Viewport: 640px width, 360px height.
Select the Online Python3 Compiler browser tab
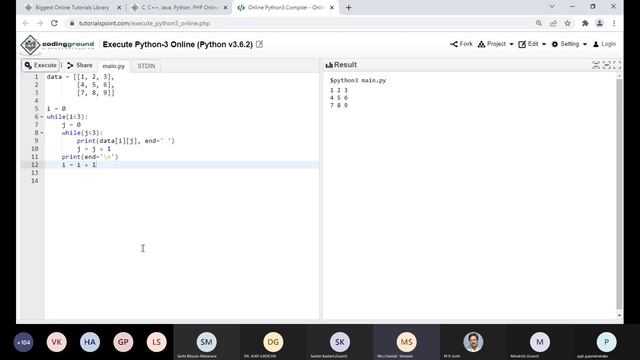coord(286,7)
